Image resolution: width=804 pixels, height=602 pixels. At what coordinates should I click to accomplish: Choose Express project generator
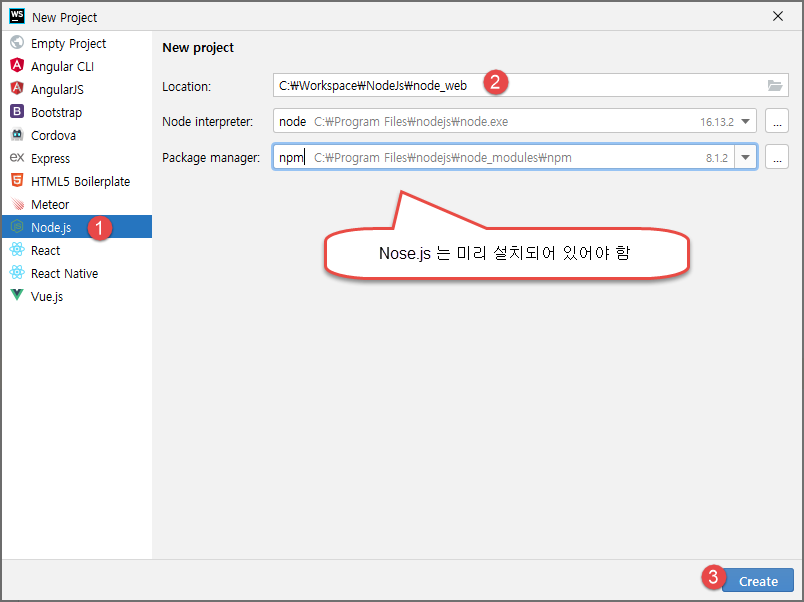tap(77, 158)
